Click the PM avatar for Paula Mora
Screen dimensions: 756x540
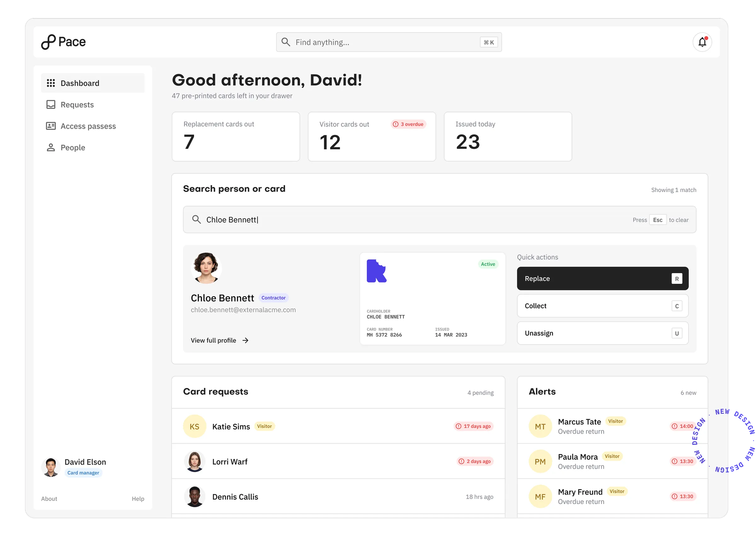[x=540, y=462]
